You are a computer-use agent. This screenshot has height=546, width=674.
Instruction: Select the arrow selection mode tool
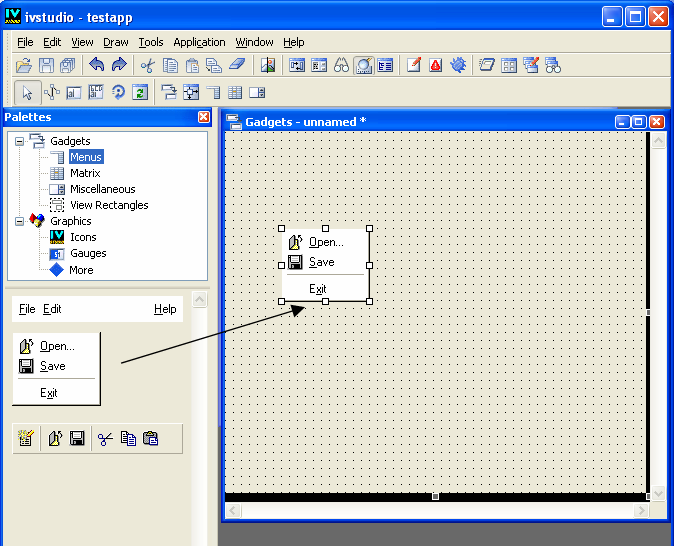coord(28,93)
